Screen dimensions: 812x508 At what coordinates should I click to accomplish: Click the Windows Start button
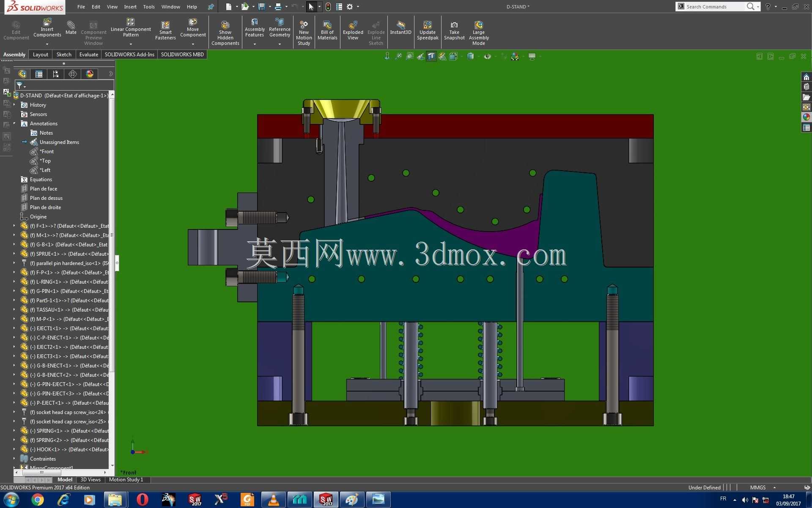pos(11,500)
